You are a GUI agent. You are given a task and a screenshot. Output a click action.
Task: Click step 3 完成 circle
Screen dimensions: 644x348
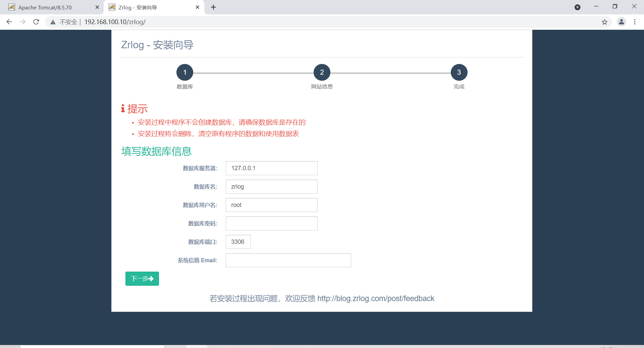459,72
